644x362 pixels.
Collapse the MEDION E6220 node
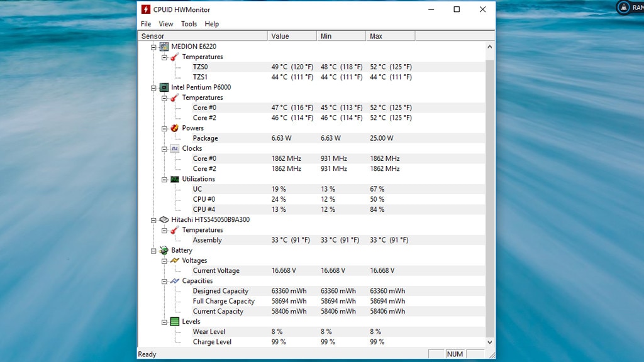pyautogui.click(x=153, y=47)
